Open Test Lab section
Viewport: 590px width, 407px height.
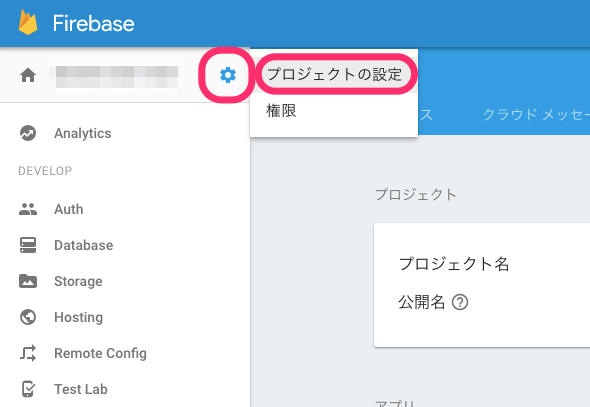pyautogui.click(x=81, y=389)
